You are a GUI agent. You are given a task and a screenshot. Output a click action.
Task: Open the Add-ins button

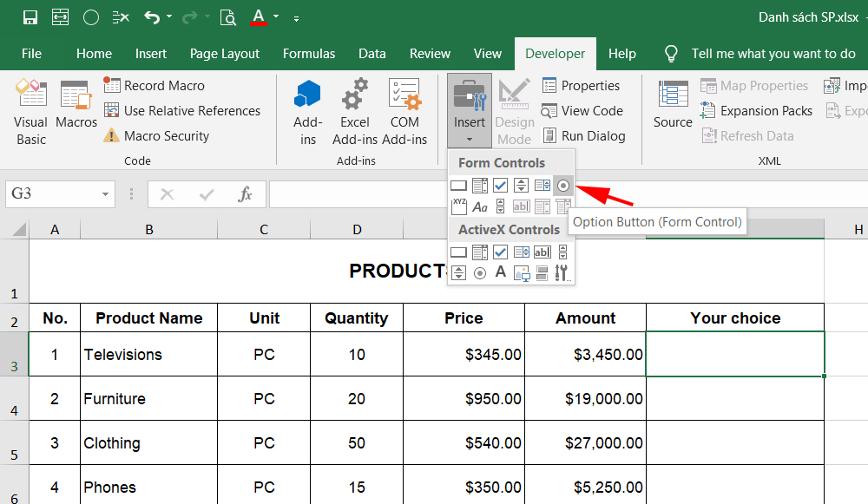[308, 112]
